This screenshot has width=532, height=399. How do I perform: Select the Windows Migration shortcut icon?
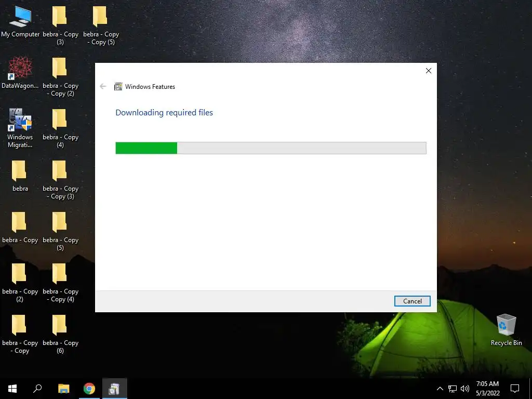tap(20, 128)
